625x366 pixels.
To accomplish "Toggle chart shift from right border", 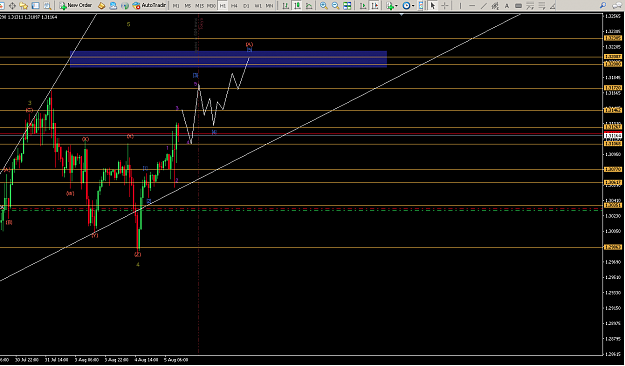I will click(374, 6).
